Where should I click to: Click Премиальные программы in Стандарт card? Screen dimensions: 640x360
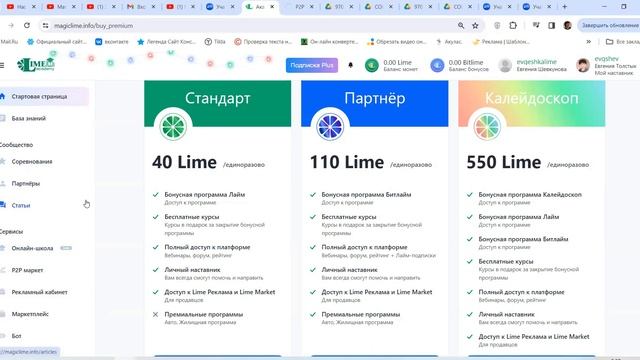pos(204,314)
